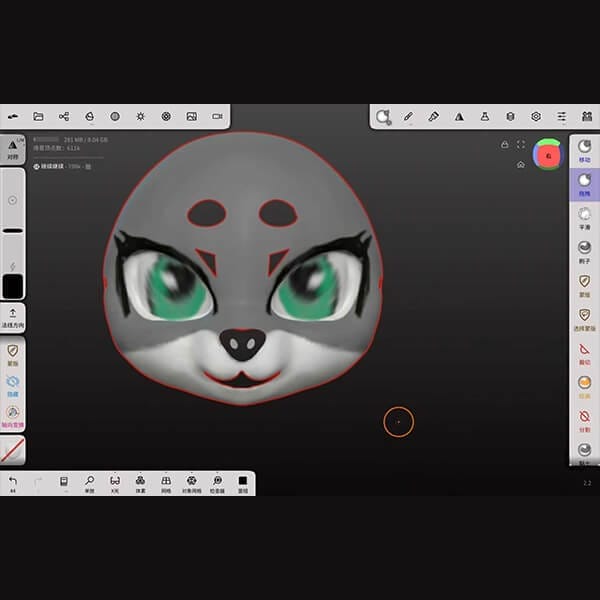Open the Material sphere menu
Image resolution: width=600 pixels, height=600 pixels.
click(115, 116)
